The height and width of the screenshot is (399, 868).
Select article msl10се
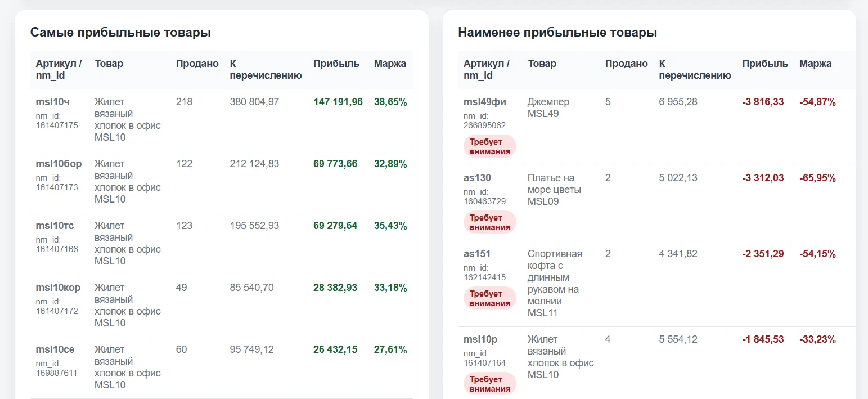55,349
